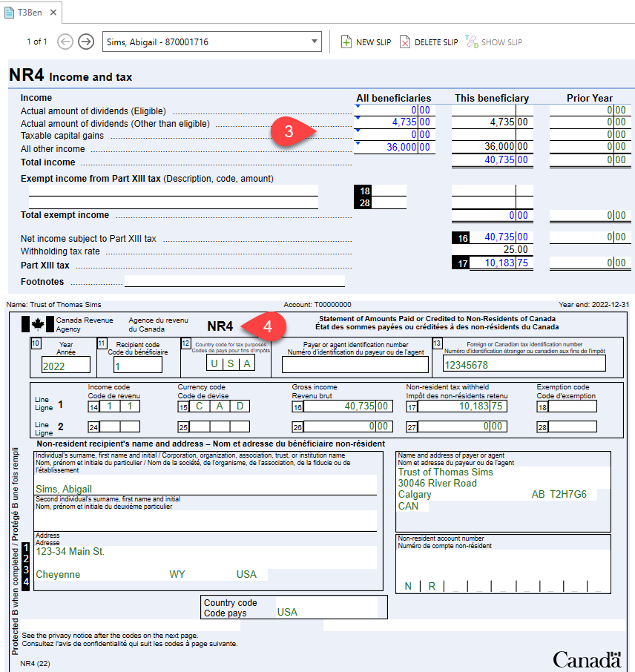Click This beneficiary total income 40,735.00
Screen dimensions: 635x672
[x=493, y=160]
